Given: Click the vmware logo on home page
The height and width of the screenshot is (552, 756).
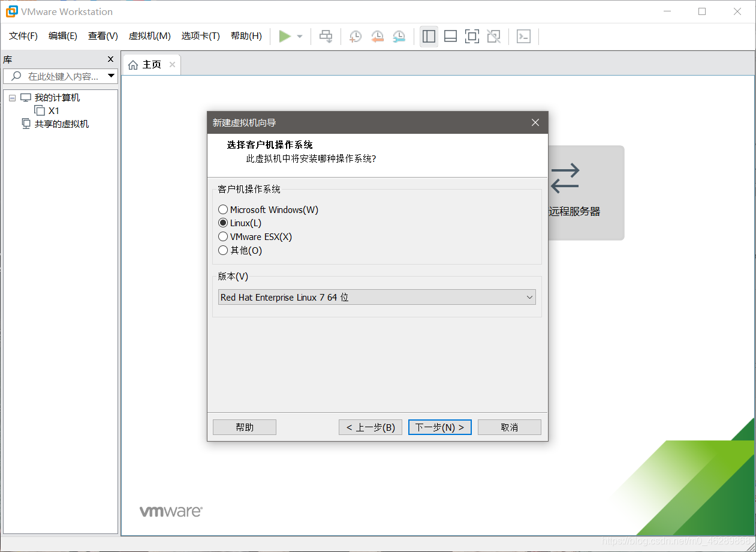Looking at the screenshot, I should point(171,512).
